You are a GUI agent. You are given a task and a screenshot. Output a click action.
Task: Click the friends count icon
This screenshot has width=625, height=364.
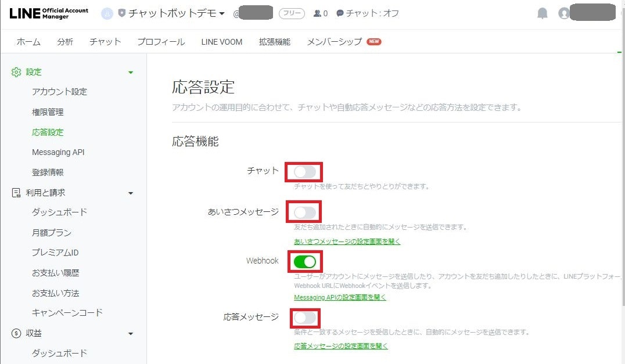point(317,13)
